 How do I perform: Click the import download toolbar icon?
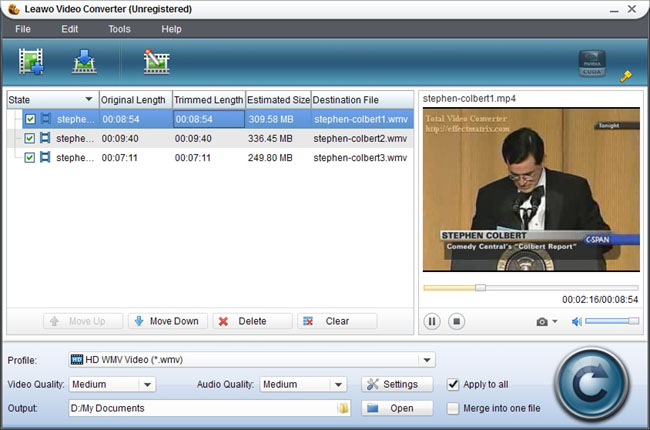[x=85, y=61]
